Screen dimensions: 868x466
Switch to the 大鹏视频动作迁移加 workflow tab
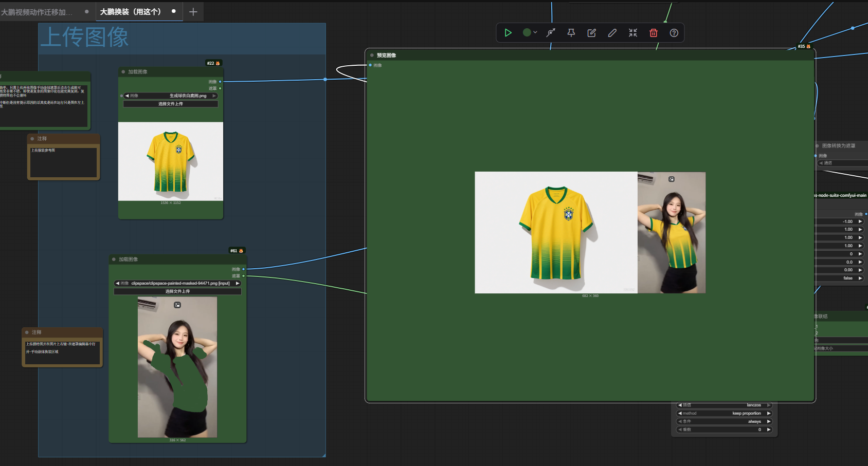tap(37, 12)
